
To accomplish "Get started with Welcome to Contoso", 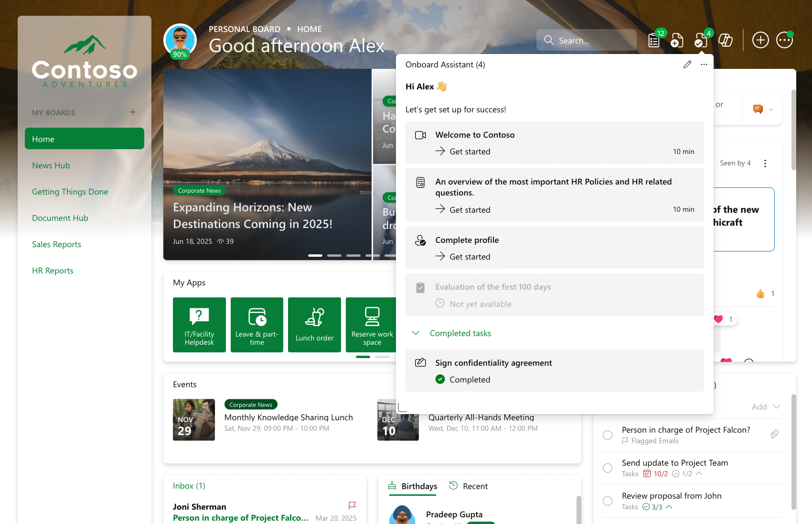I will coord(463,152).
